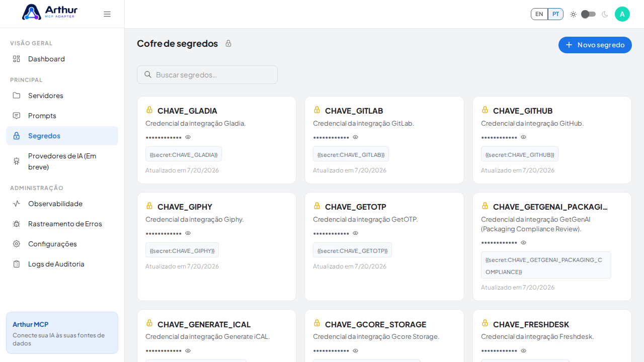This screenshot has height=362, width=644.
Task: Click lock icon on CHAVE_GETGENAI_PACKAGI card
Action: [x=485, y=206]
